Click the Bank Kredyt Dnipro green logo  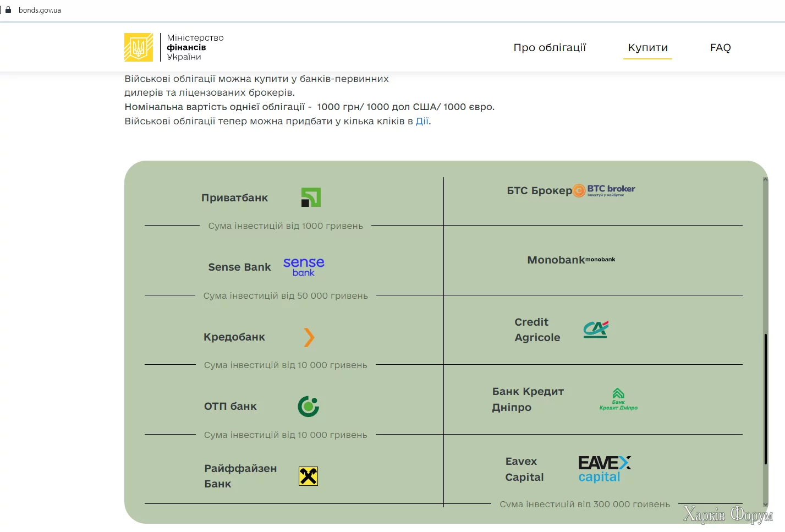click(618, 399)
